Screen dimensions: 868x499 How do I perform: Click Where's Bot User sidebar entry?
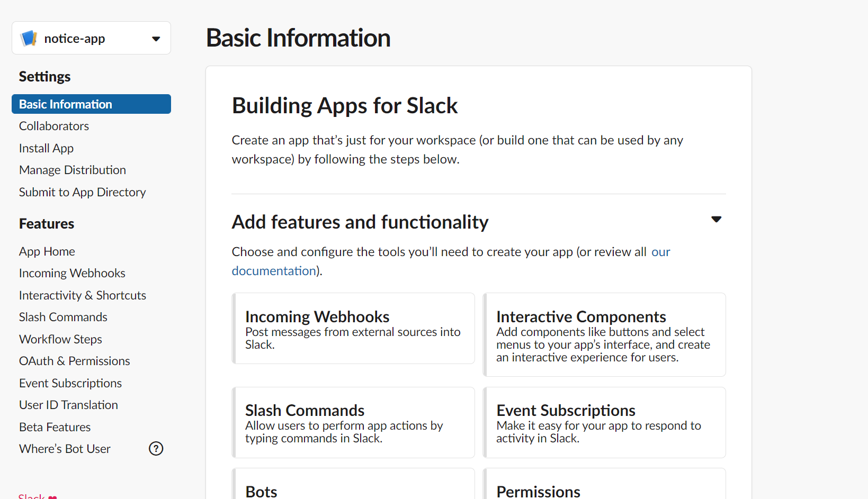(x=65, y=449)
